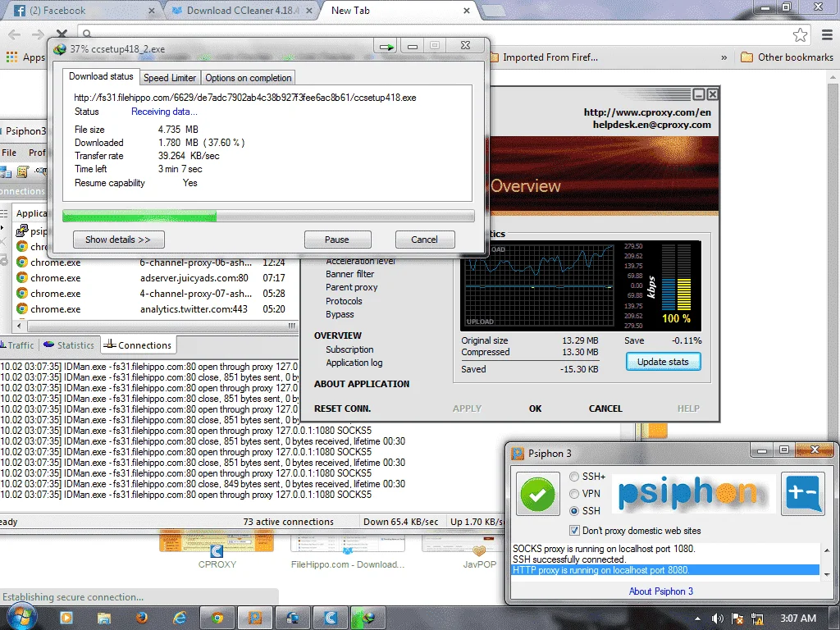Click the bookmark star icon in address bar

click(800, 34)
